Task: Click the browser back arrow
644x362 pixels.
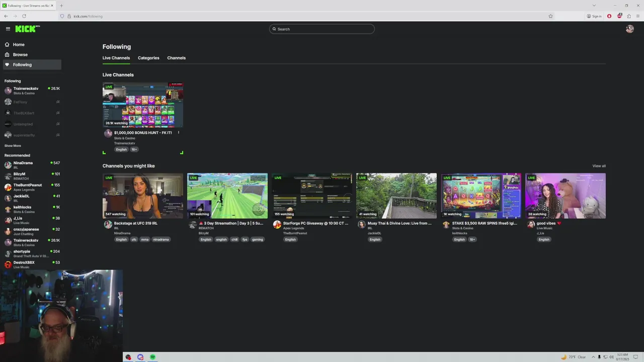Action: pyautogui.click(x=6, y=16)
